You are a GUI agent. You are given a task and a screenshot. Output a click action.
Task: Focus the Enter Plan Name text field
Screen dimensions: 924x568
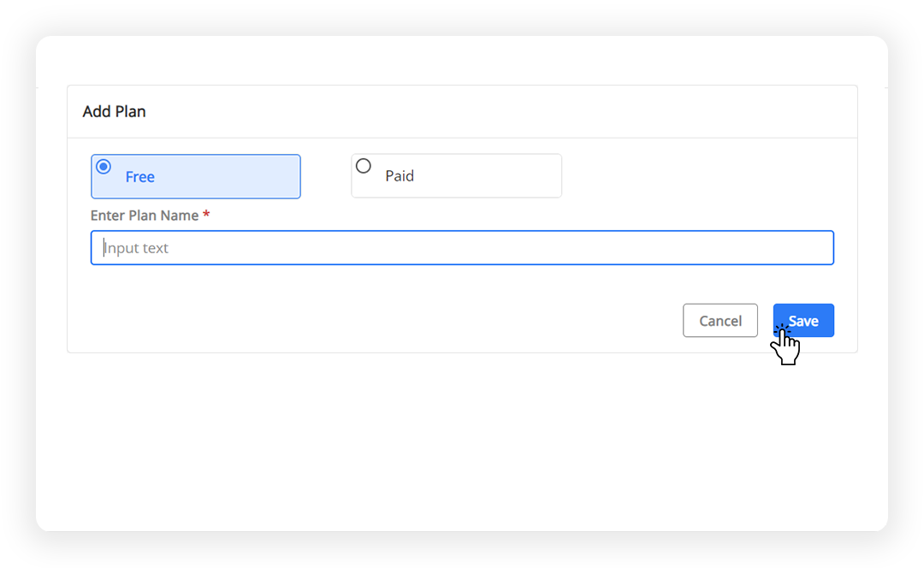(x=462, y=247)
